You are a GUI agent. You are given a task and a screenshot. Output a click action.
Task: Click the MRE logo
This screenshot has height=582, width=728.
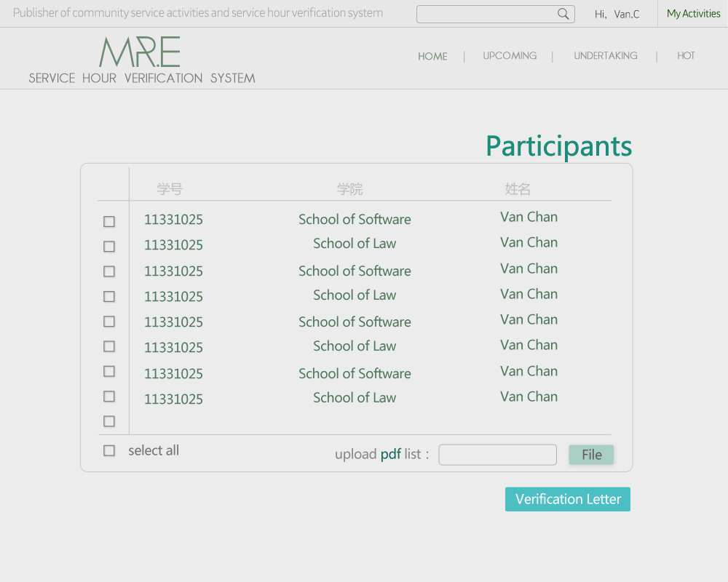(140, 52)
